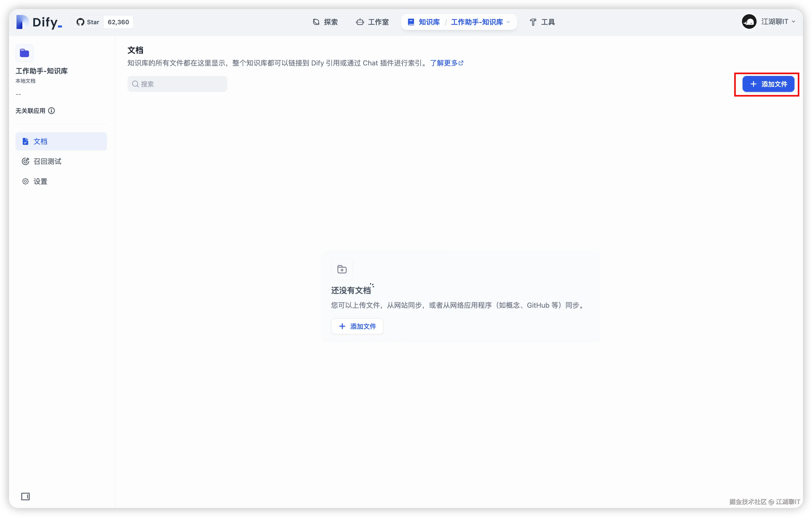Open the 探索 section
This screenshot has width=812, height=517.
325,22
